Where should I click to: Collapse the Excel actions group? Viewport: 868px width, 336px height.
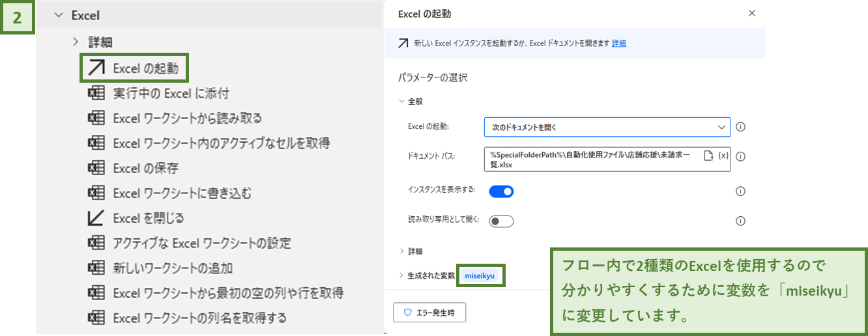[x=59, y=15]
